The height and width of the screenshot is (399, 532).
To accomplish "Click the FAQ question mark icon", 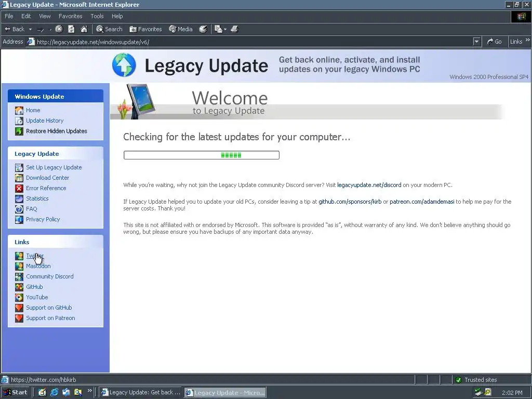I will 19,209.
